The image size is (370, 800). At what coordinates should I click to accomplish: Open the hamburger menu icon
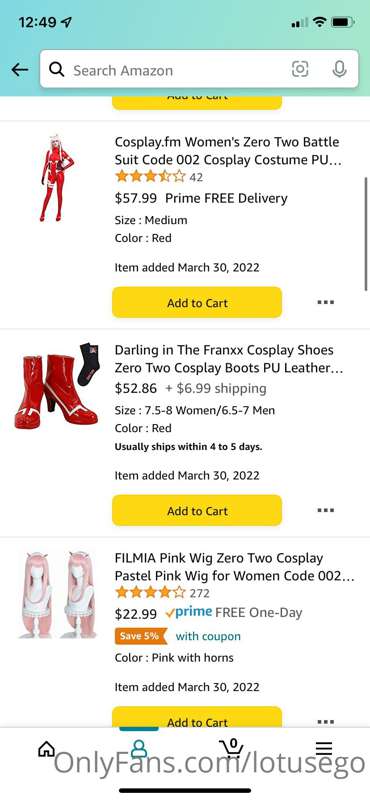324,748
